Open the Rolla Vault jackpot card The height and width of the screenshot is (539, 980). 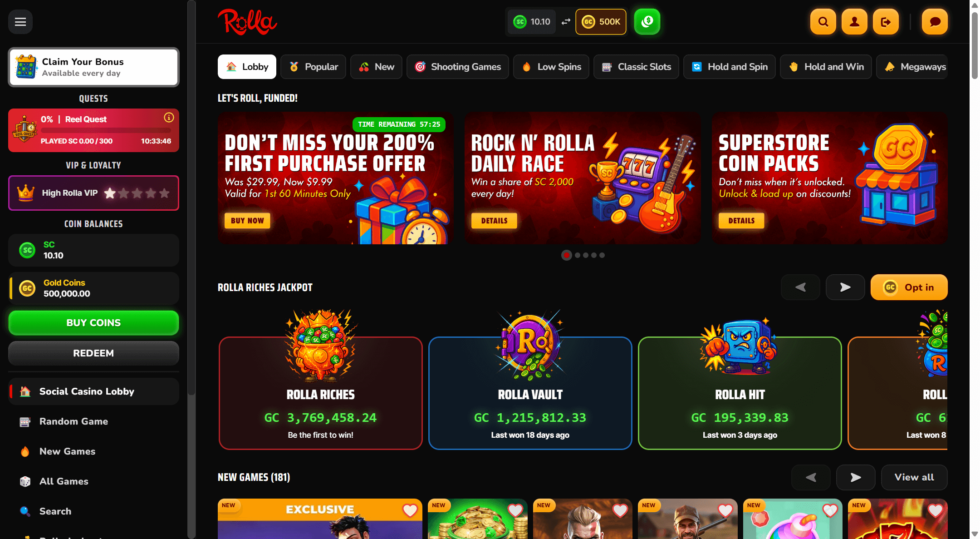(x=530, y=393)
